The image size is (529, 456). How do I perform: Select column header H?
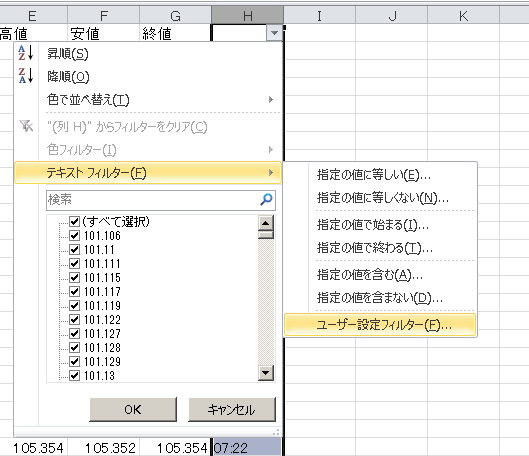click(248, 16)
